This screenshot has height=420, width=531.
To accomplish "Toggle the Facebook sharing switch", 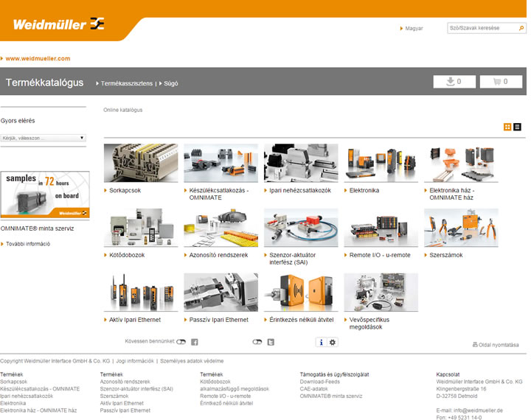I will (181, 342).
